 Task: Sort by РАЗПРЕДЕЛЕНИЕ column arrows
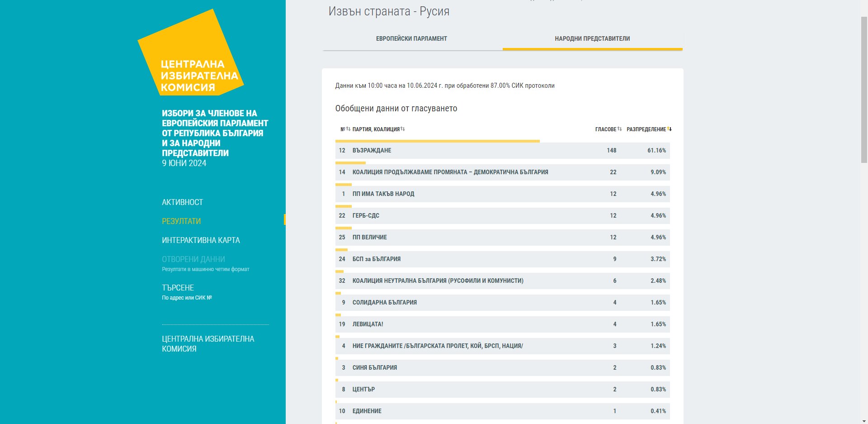pyautogui.click(x=670, y=129)
